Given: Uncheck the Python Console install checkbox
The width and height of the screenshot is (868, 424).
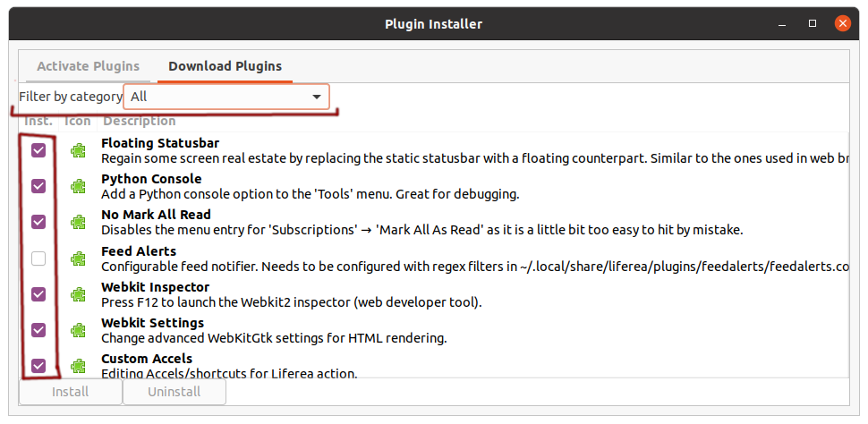Looking at the screenshot, I should click(38, 187).
